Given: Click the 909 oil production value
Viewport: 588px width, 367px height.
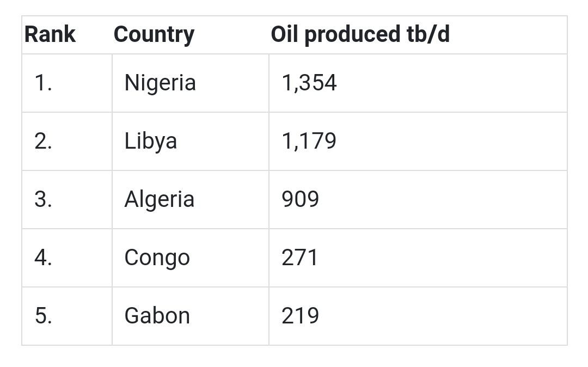Looking at the screenshot, I should [300, 199].
